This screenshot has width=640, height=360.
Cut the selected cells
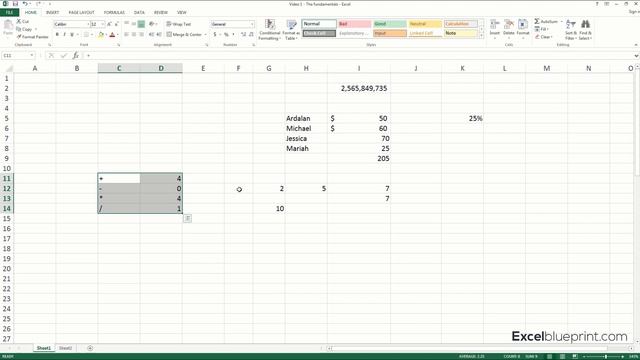click(x=22, y=21)
